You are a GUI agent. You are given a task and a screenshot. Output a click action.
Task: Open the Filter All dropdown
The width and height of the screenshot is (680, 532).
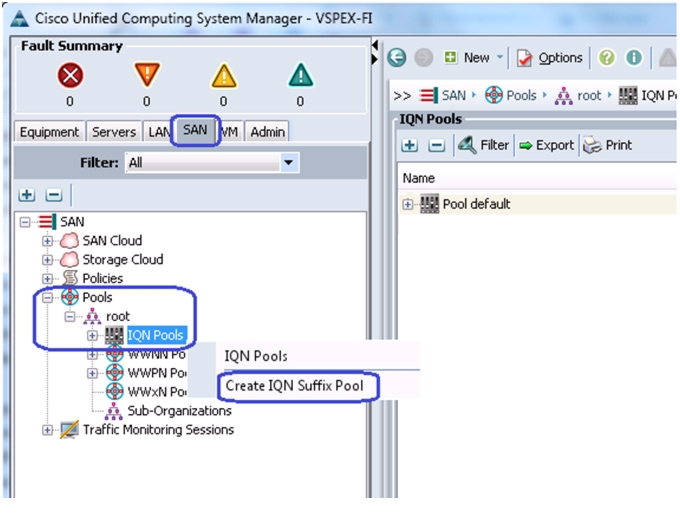pyautogui.click(x=212, y=163)
